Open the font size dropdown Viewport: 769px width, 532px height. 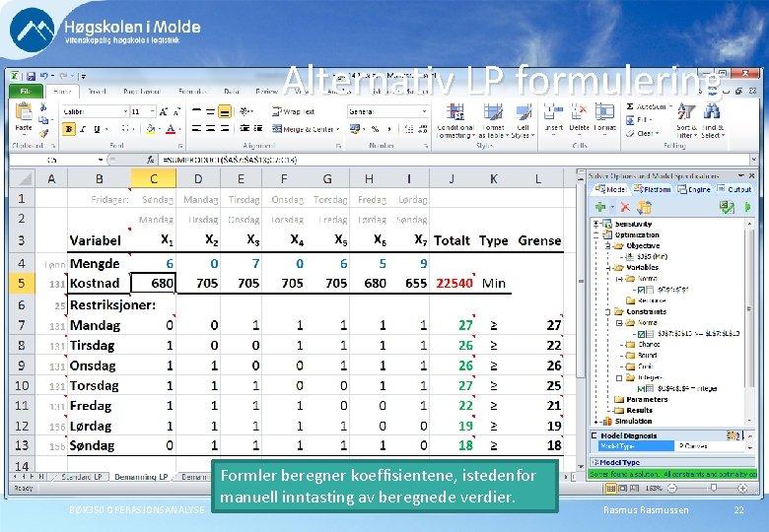point(152,111)
